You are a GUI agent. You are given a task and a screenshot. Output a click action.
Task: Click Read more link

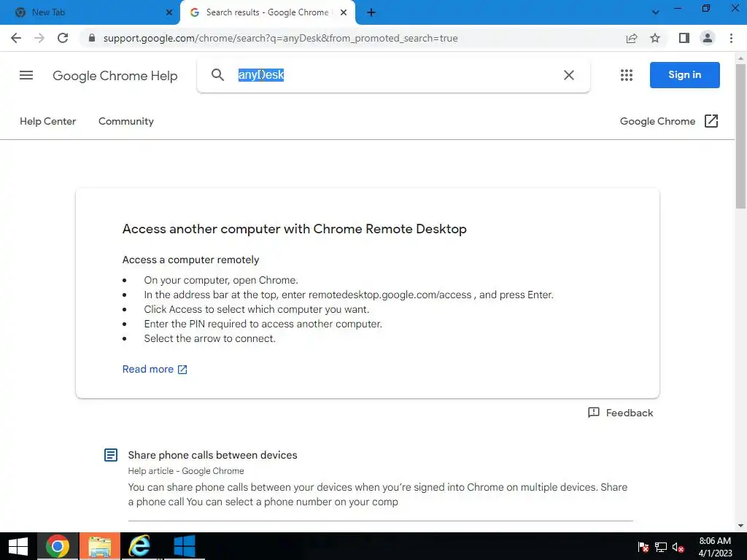155,369
